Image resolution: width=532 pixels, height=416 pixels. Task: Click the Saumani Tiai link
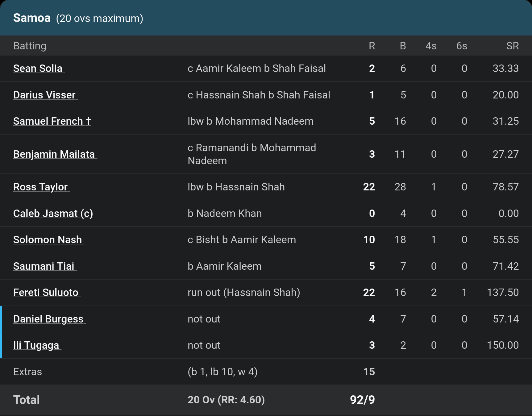(x=44, y=266)
